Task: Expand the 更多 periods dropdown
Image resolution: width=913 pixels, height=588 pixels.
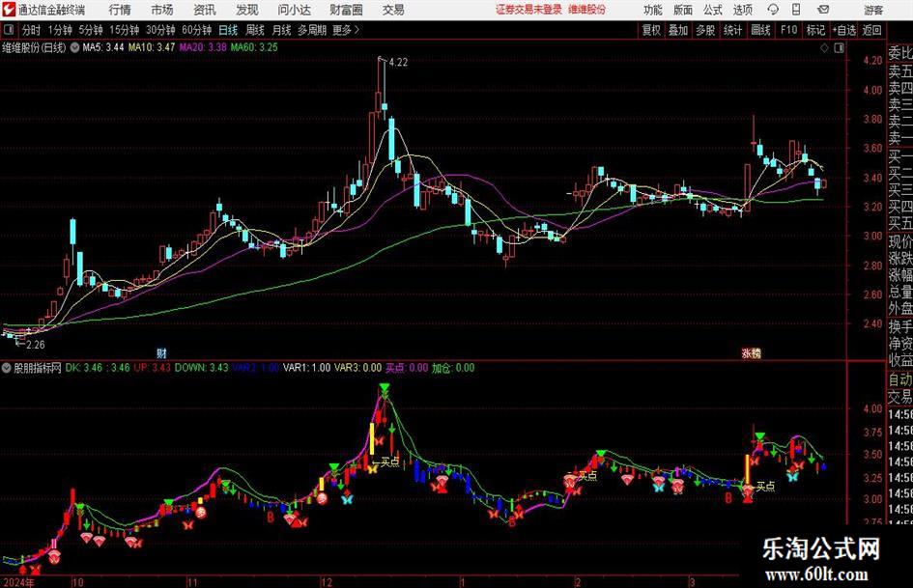Action: point(346,30)
